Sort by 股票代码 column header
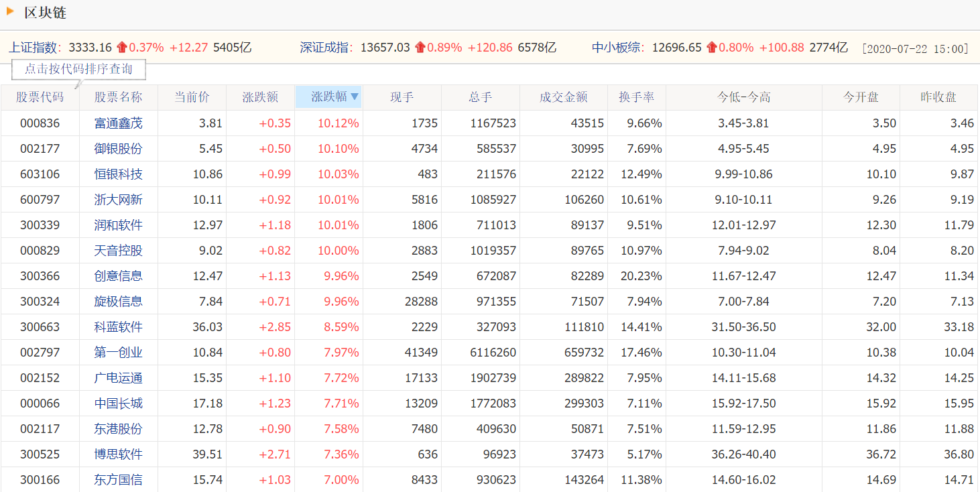Viewport: 980px width, 492px height. tap(40, 97)
